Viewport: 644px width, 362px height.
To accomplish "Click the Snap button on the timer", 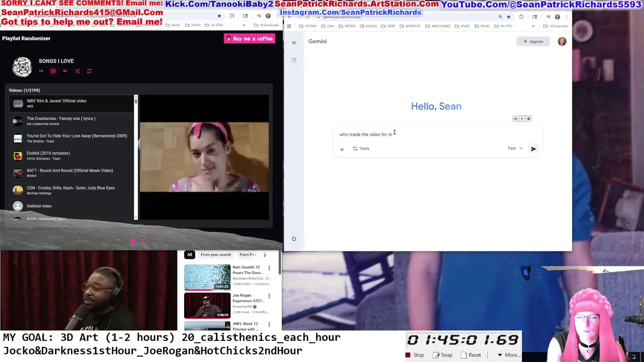I will [443, 355].
